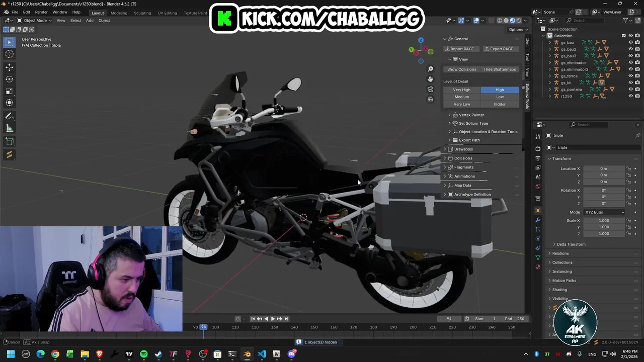Open the Object properties orange square tab

pos(538,210)
